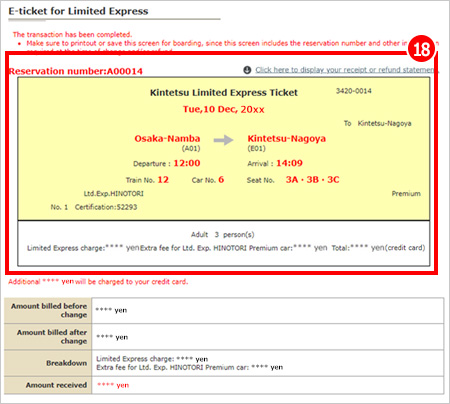Click the seat numbers 3A 3B 3C
The height and width of the screenshot is (404, 450).
point(312,180)
